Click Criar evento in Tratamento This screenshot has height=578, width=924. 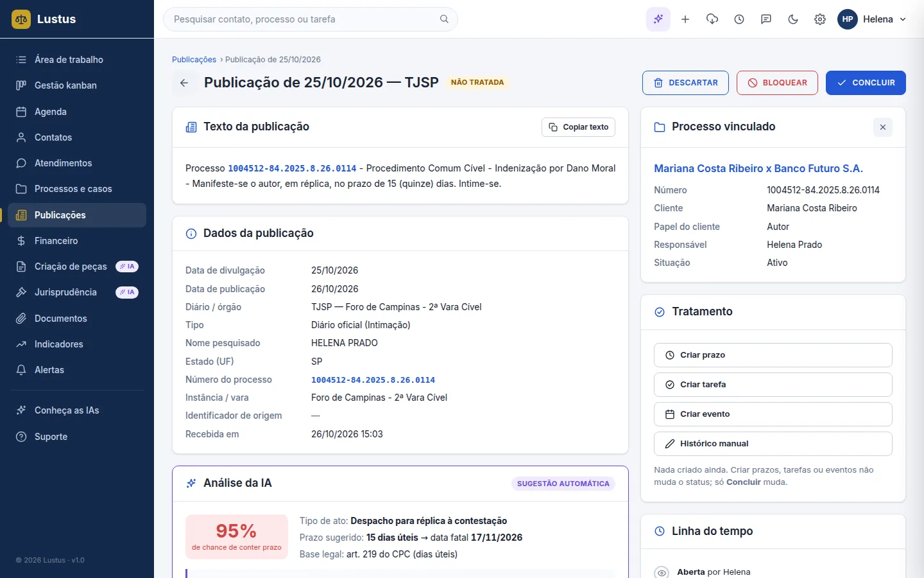pos(773,414)
